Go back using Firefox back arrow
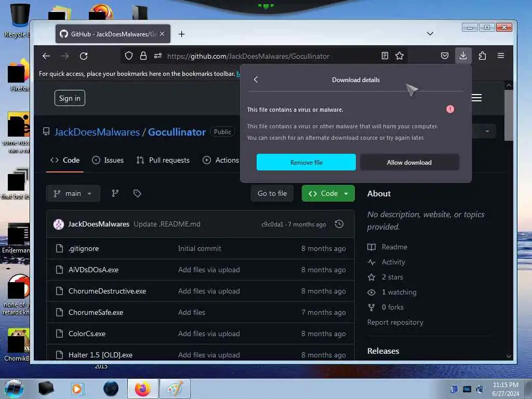Screen dimensions: 532x399 point(46,56)
